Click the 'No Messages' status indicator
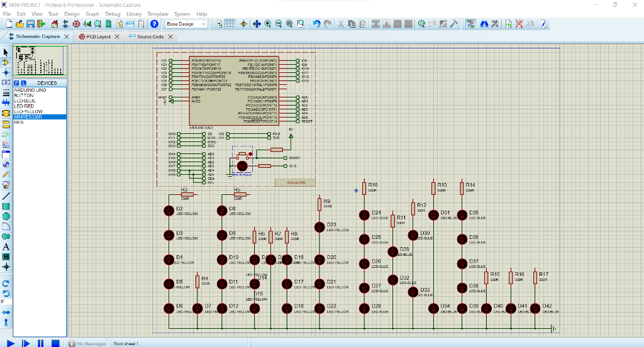Viewport: 644px width, 347px height. coord(87,343)
